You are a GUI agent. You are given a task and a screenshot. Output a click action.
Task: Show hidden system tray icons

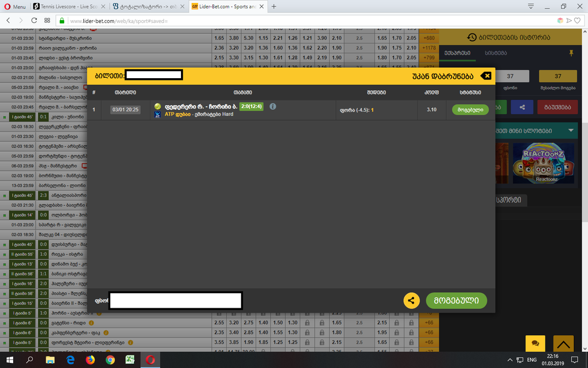(510, 360)
